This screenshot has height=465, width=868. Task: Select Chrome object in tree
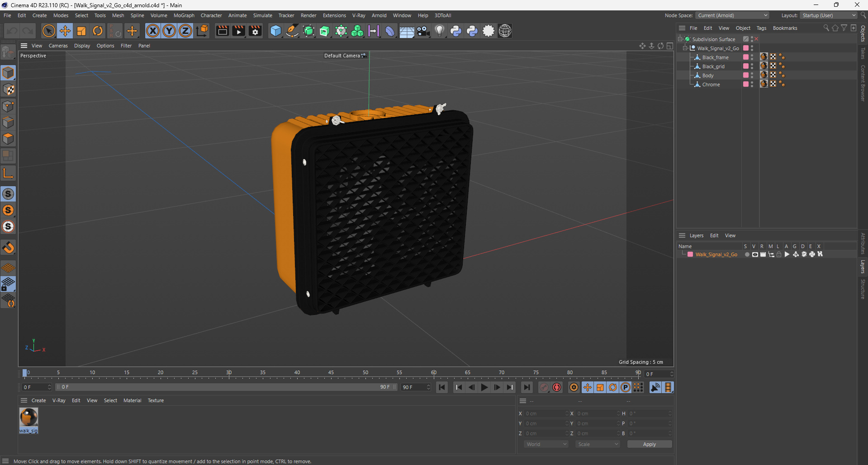[711, 85]
